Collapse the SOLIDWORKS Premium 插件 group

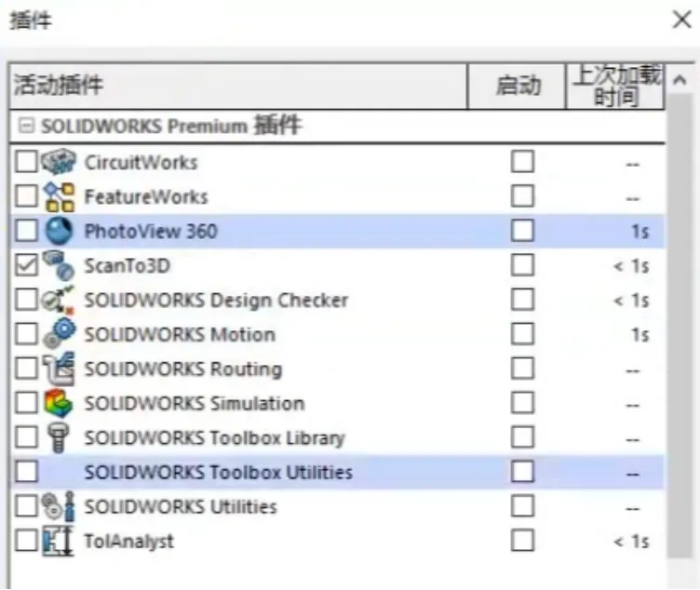(26, 127)
